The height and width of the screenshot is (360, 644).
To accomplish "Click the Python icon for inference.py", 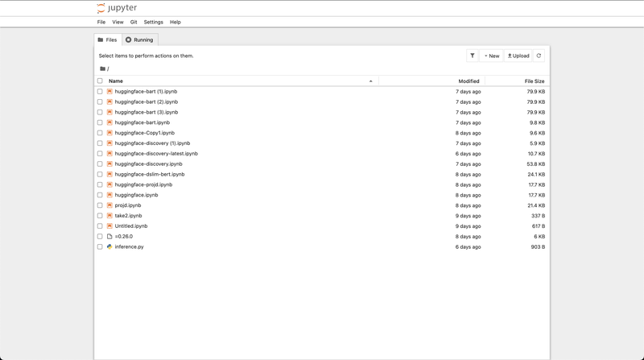I will [109, 247].
